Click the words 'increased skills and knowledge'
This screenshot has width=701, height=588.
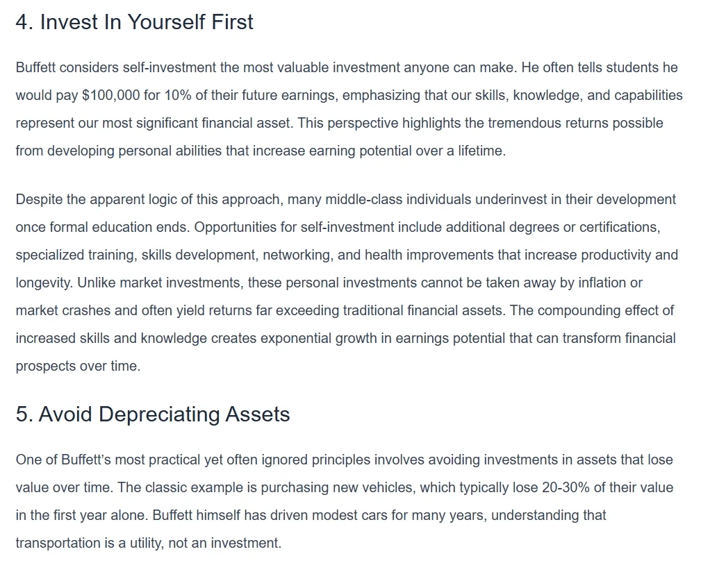tap(111, 338)
